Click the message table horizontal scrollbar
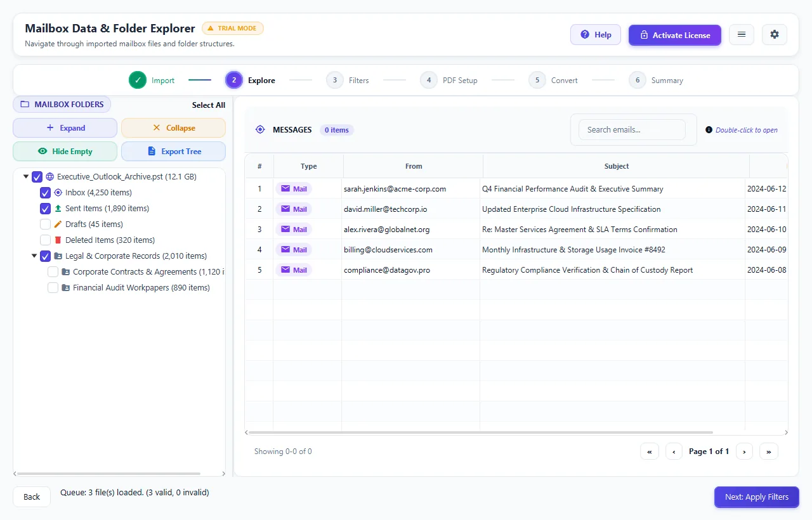This screenshot has height=520, width=812. coord(481,432)
